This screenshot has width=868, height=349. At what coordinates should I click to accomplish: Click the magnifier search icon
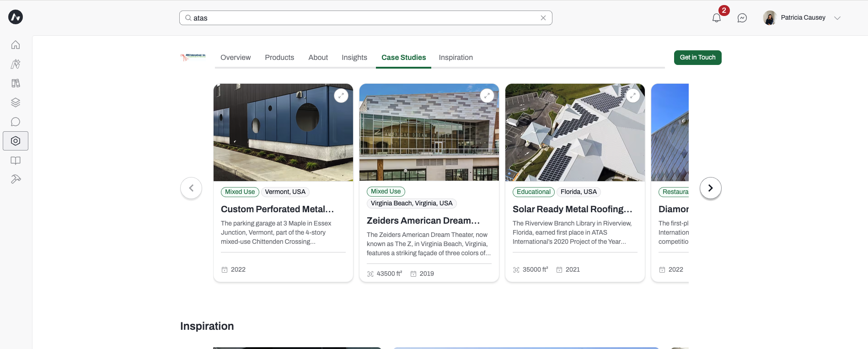188,18
